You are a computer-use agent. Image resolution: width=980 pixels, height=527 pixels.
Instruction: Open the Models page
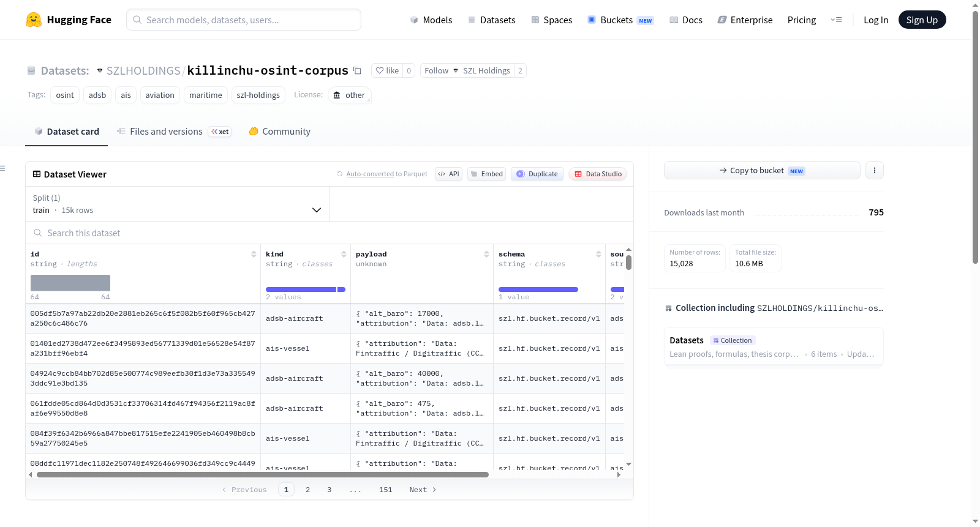431,20
